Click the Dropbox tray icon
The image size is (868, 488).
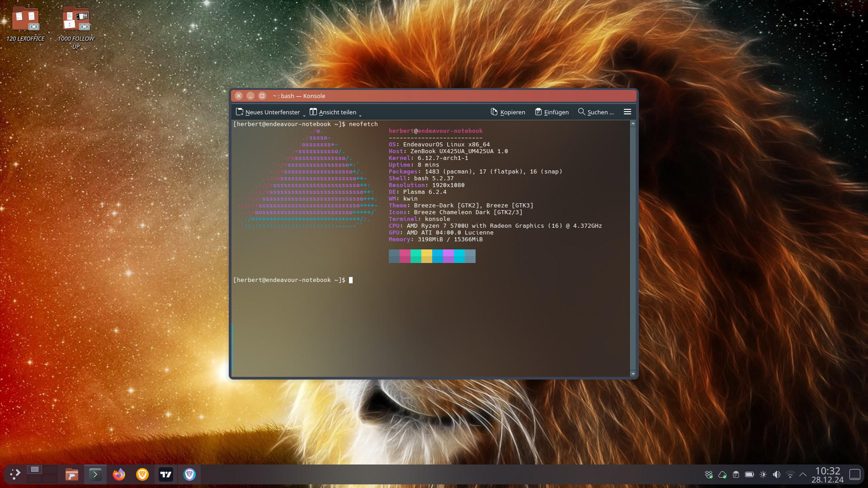coord(708,474)
